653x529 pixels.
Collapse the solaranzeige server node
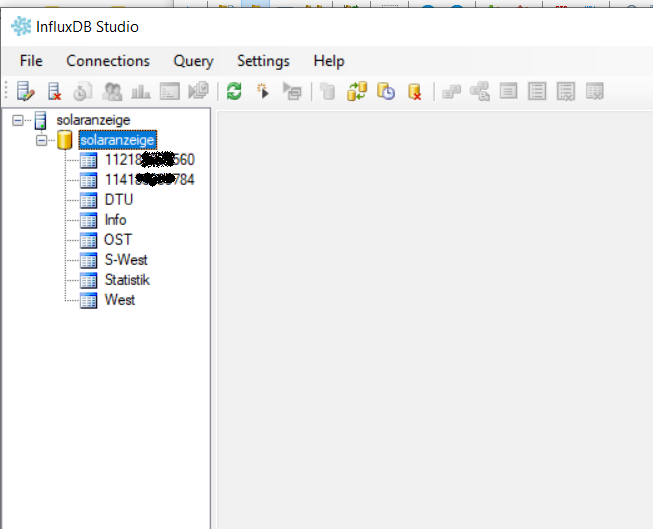18,121
